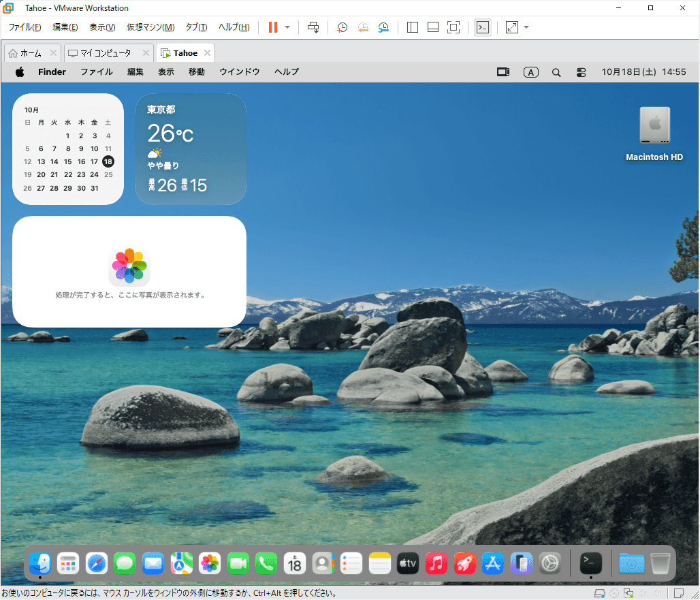This screenshot has width=700, height=600.
Task: Click the send Ctrl+Alt+Del icon
Action: point(313,27)
